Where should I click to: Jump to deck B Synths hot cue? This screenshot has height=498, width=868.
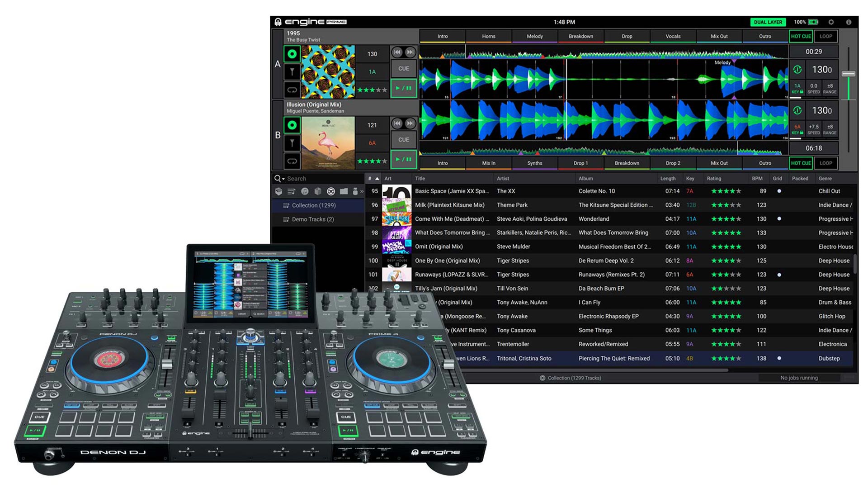click(x=535, y=163)
